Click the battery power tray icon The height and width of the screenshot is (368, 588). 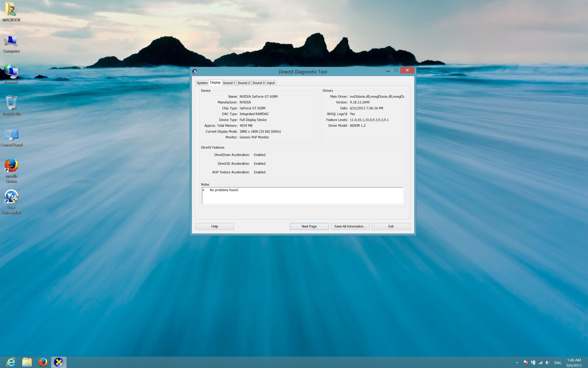pyautogui.click(x=533, y=363)
